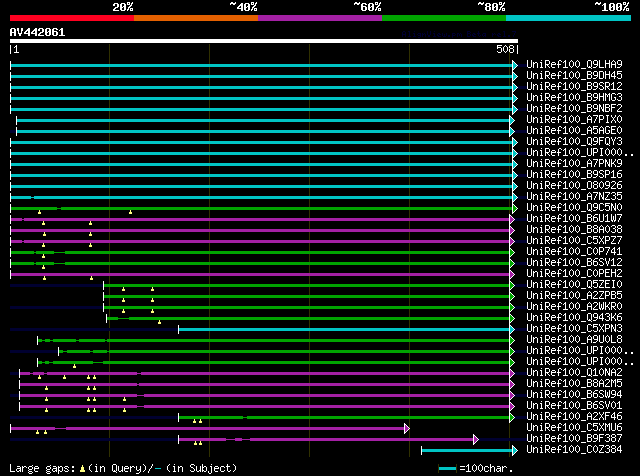Click the arrowhead of the UniRef100_Q9LHA9 alignment
Image resolution: width=640 pixels, height=476 pixels.
tap(515, 65)
